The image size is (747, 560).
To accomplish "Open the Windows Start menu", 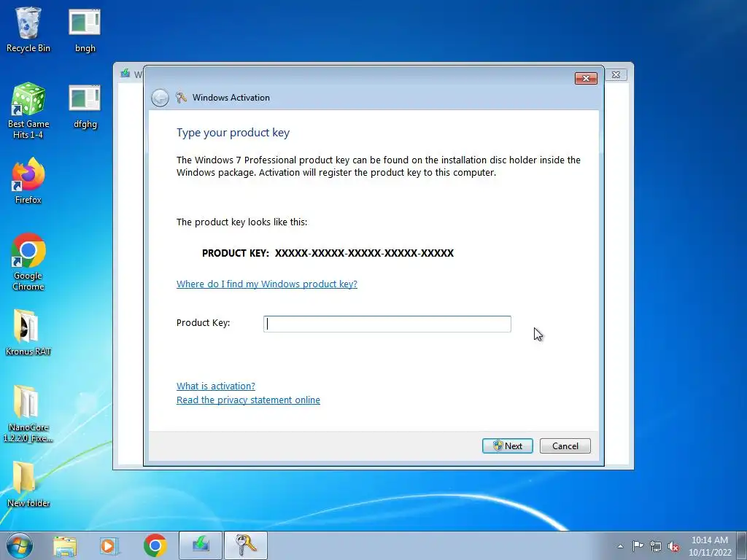I will click(19, 545).
